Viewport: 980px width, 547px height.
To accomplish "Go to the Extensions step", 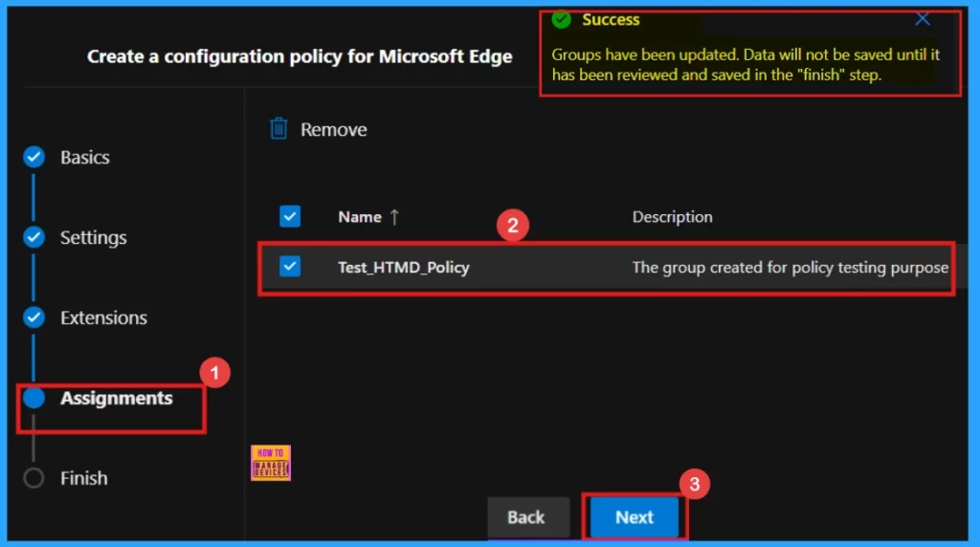I will coord(103,317).
